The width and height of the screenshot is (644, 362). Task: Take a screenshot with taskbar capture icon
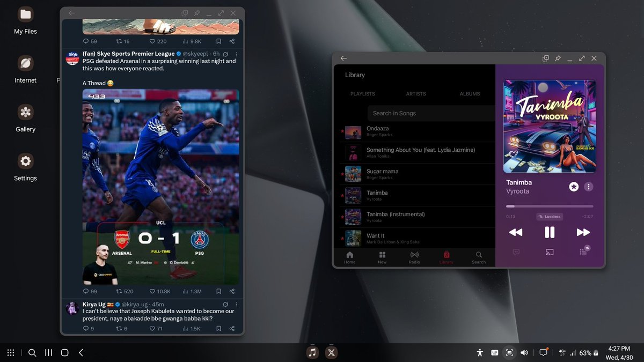[x=509, y=353]
